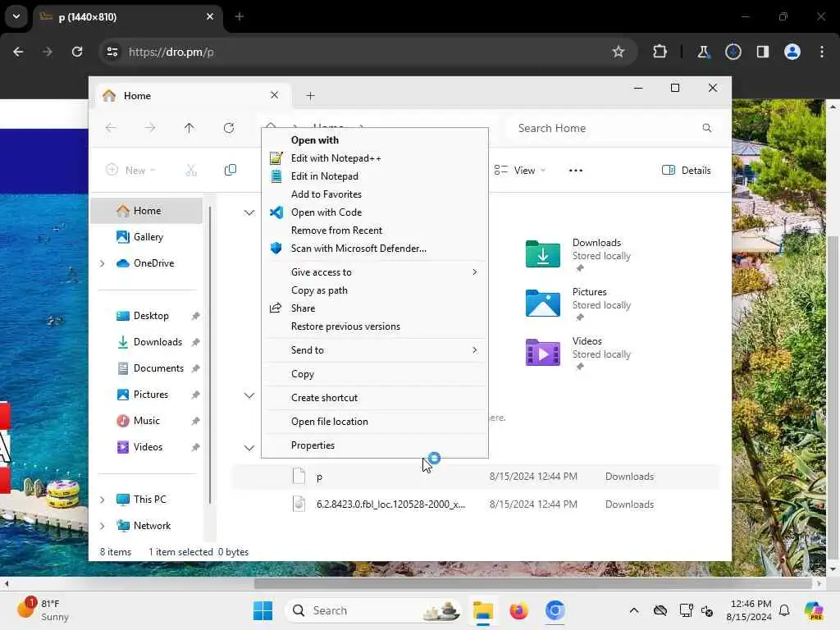This screenshot has height=630, width=840.
Task: Select Home in navigation pane
Action: tap(147, 211)
